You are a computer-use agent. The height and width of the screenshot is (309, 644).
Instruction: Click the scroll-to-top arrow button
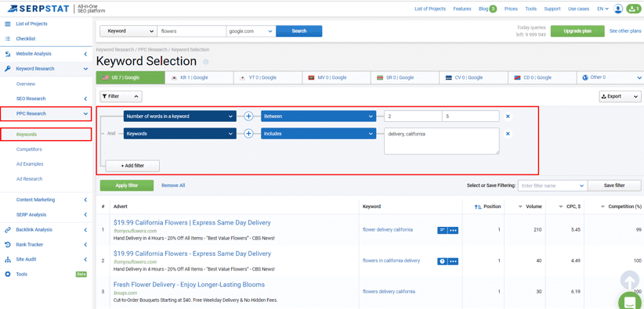click(x=630, y=281)
